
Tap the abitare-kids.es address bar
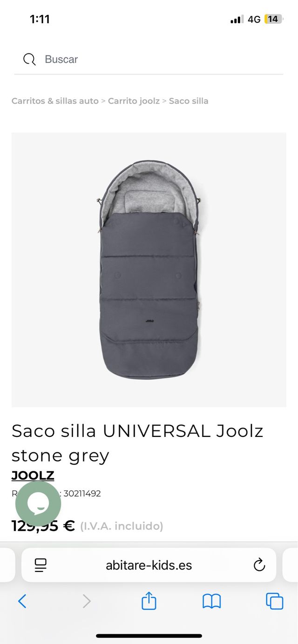149,565
